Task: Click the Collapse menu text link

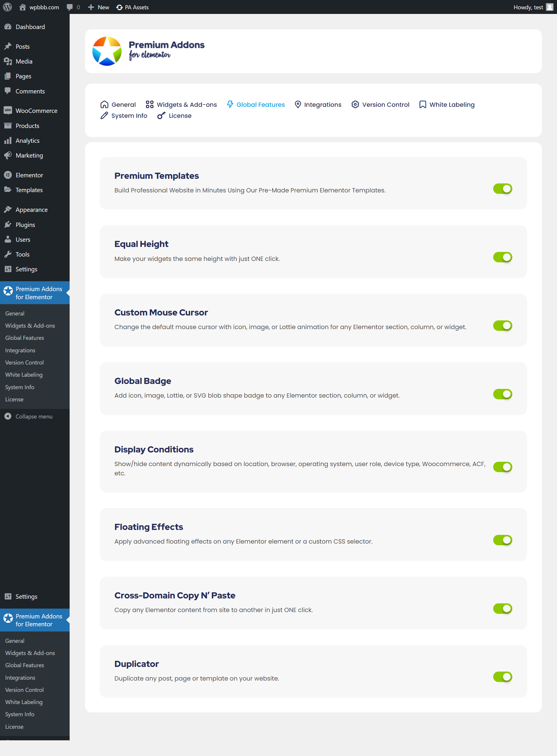Action: 34,416
